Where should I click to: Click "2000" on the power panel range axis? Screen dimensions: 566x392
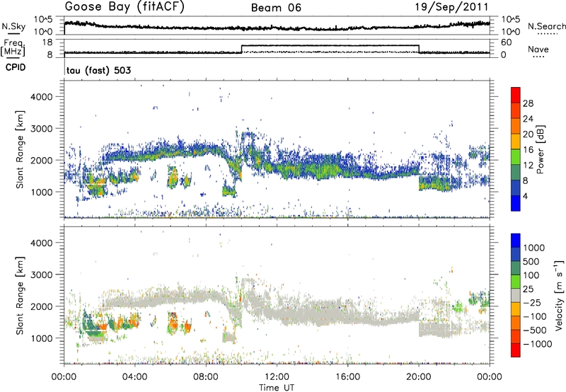(41, 160)
